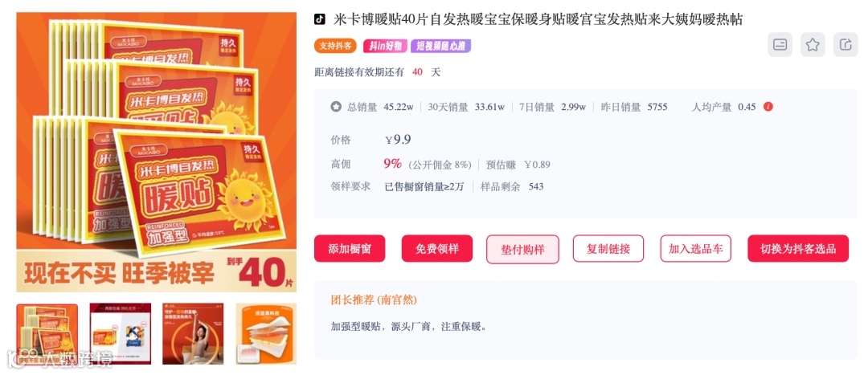
Task: Open the card view icon
Action: [x=780, y=45]
